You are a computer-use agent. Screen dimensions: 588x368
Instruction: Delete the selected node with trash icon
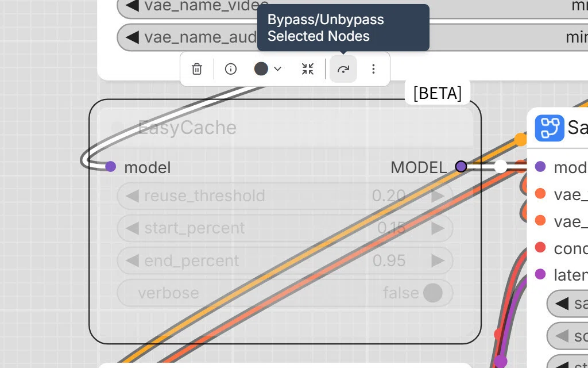pos(197,69)
